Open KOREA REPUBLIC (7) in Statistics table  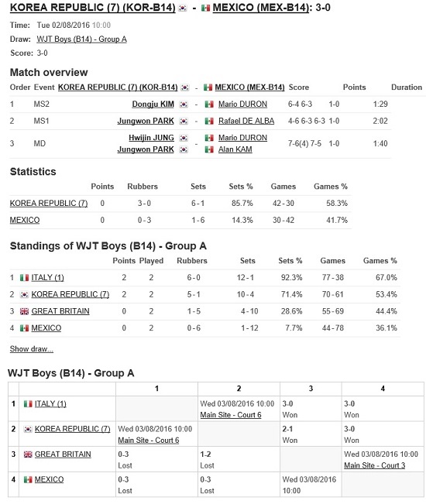point(49,203)
